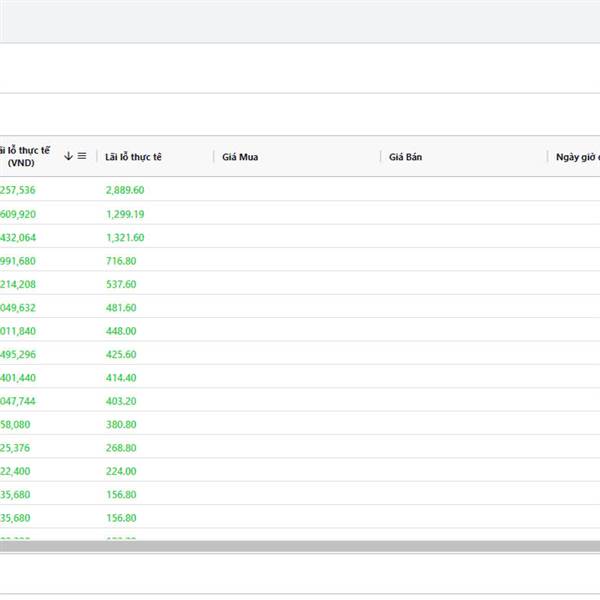Viewport: 600px width, 600px height.
Task: Select the cell showing 1,299.19
Action: [x=125, y=214]
